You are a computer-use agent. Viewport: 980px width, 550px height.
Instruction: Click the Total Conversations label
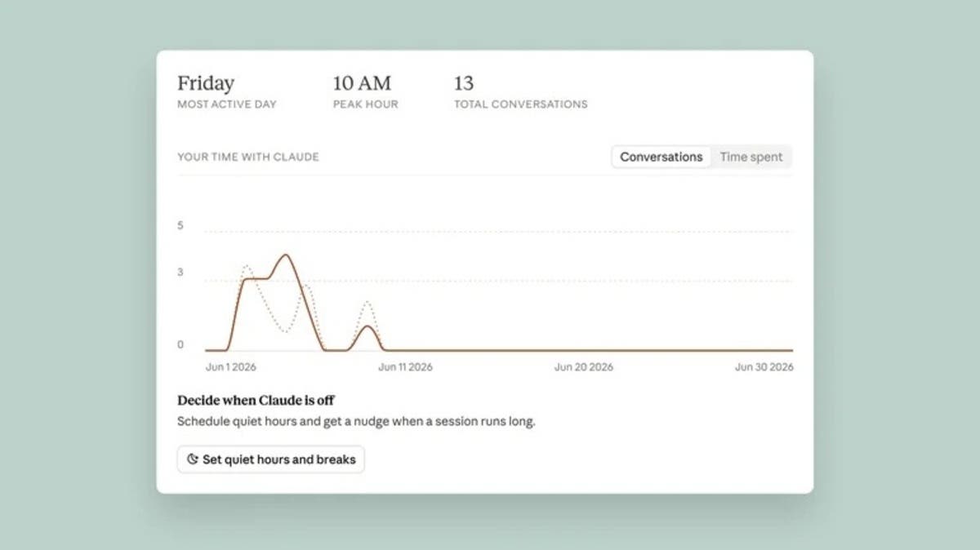520,104
